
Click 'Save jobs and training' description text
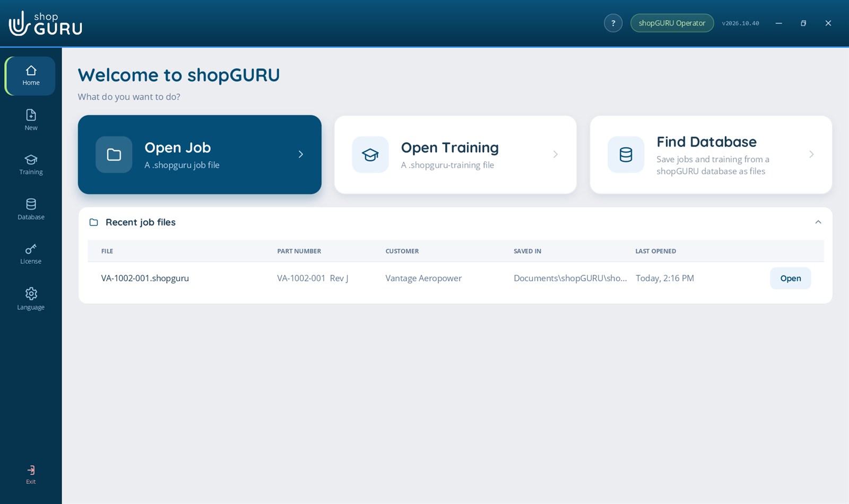[x=713, y=165]
